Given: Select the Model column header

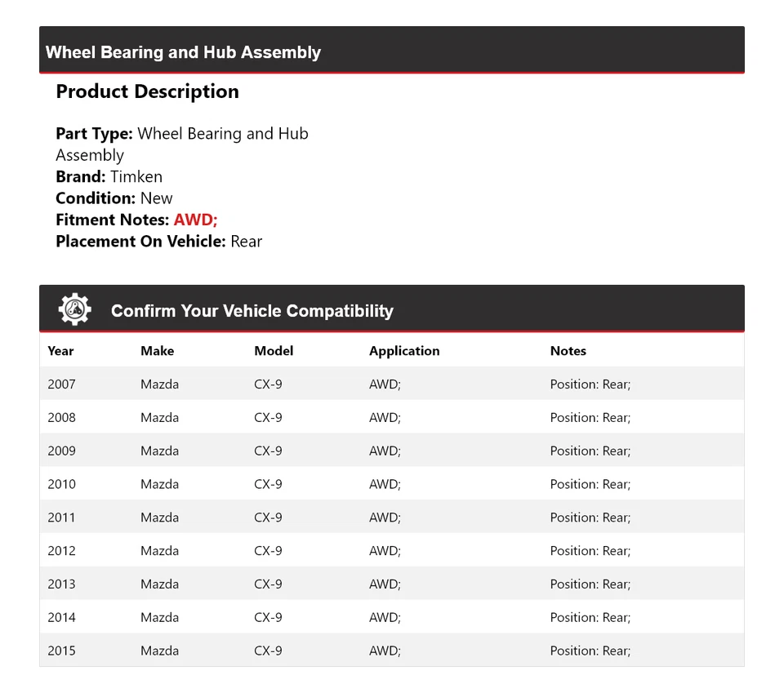Looking at the screenshot, I should pyautogui.click(x=274, y=351).
